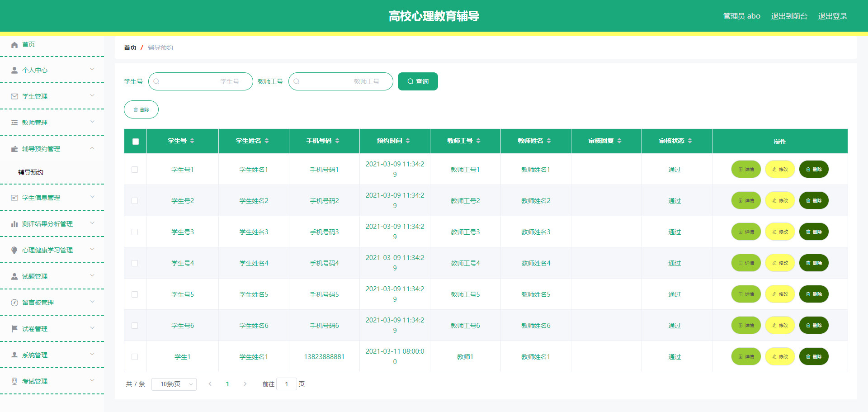Check the row checkbox for 学生号4
The height and width of the screenshot is (412, 868).
point(135,263)
